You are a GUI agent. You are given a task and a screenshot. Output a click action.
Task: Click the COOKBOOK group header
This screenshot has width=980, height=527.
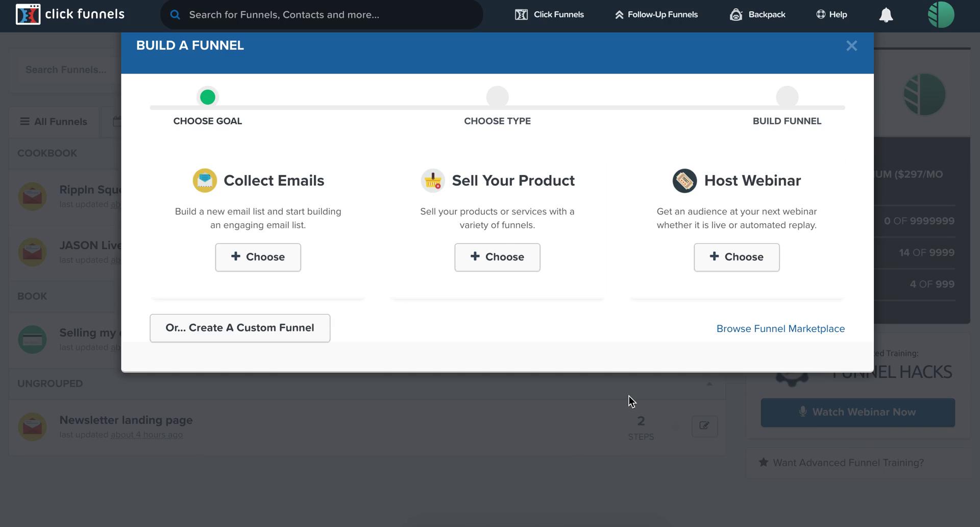47,154
